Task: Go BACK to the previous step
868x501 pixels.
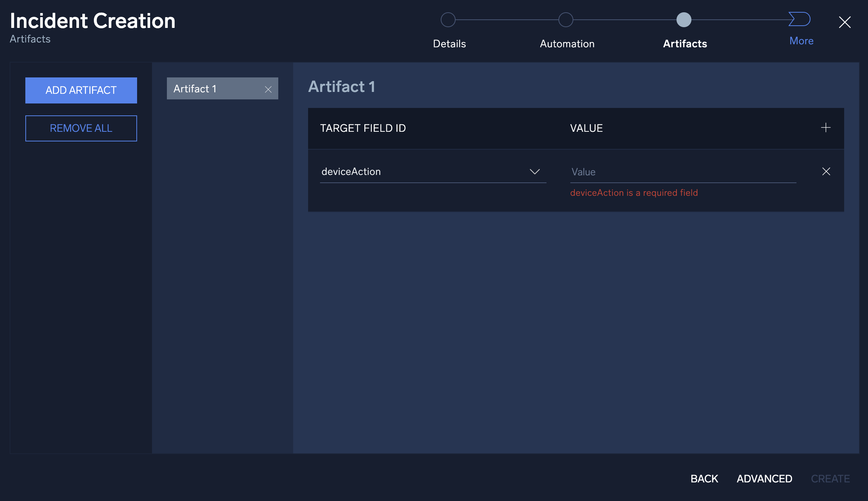Action: click(704, 479)
